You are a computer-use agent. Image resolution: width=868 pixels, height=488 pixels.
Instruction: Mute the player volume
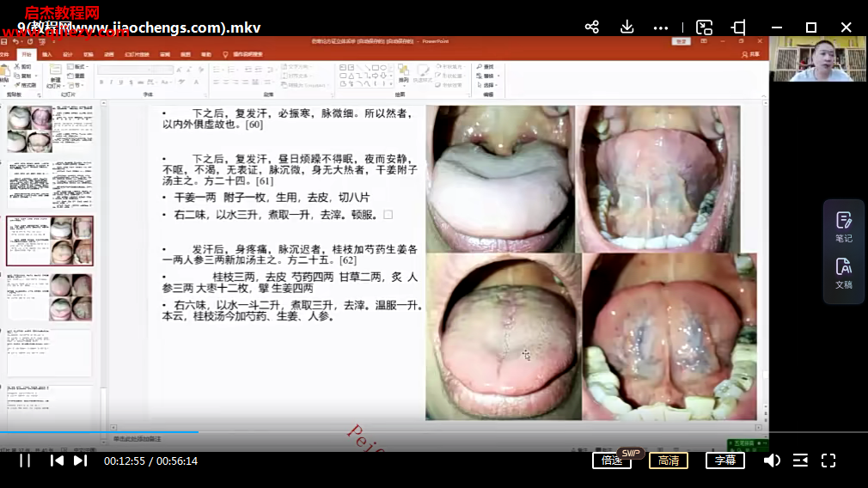pos(772,461)
